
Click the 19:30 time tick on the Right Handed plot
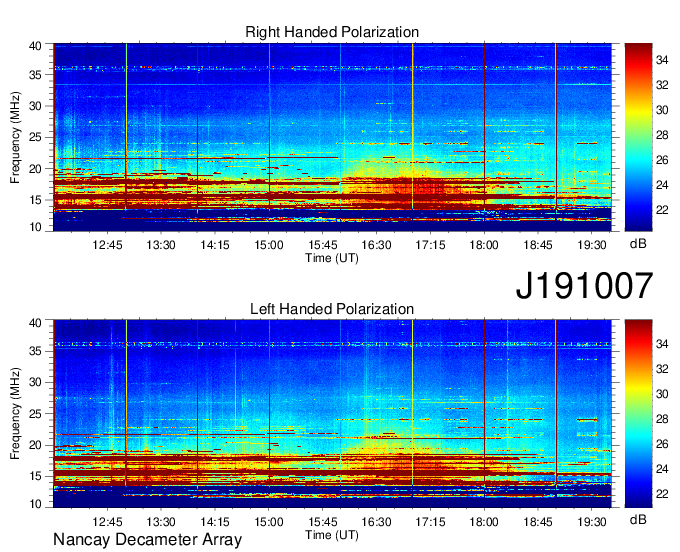(592, 245)
